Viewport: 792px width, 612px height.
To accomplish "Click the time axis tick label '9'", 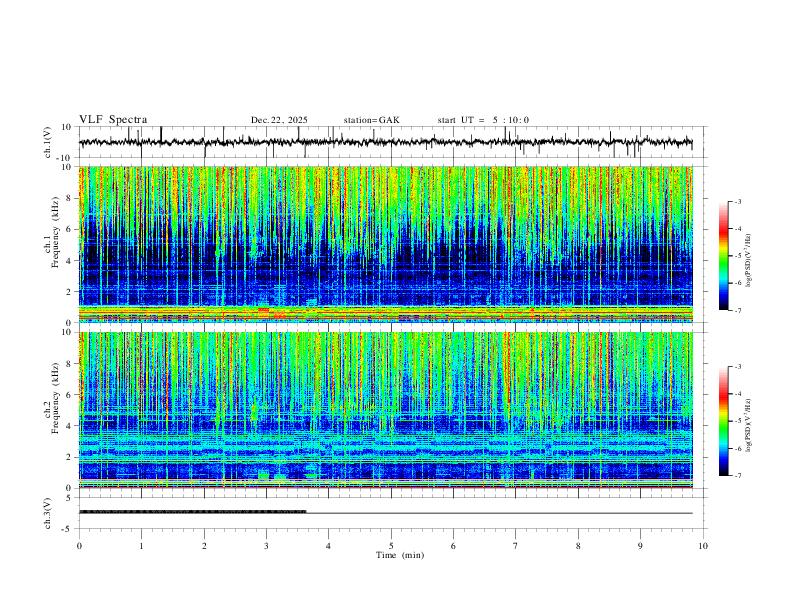I will coord(640,546).
